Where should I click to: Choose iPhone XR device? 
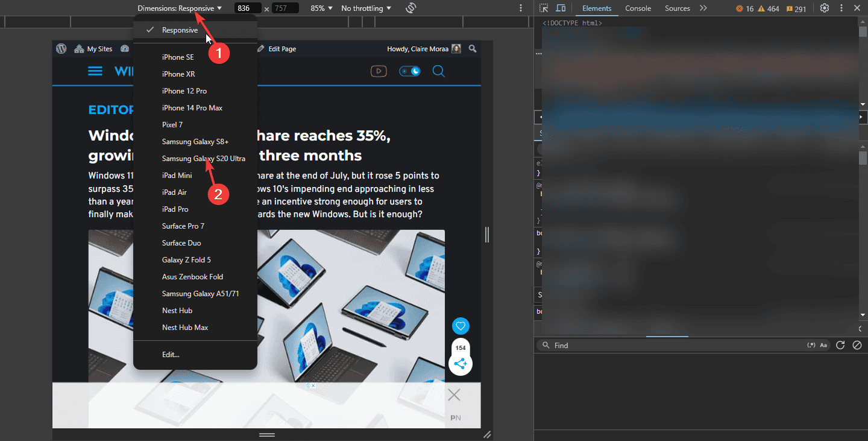195,74
